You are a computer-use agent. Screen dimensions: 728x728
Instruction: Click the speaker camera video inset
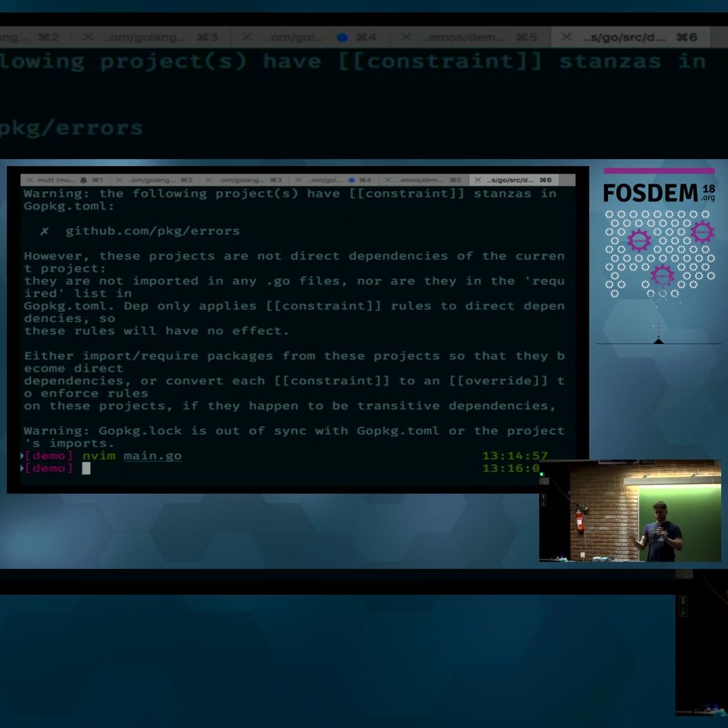tap(630, 511)
